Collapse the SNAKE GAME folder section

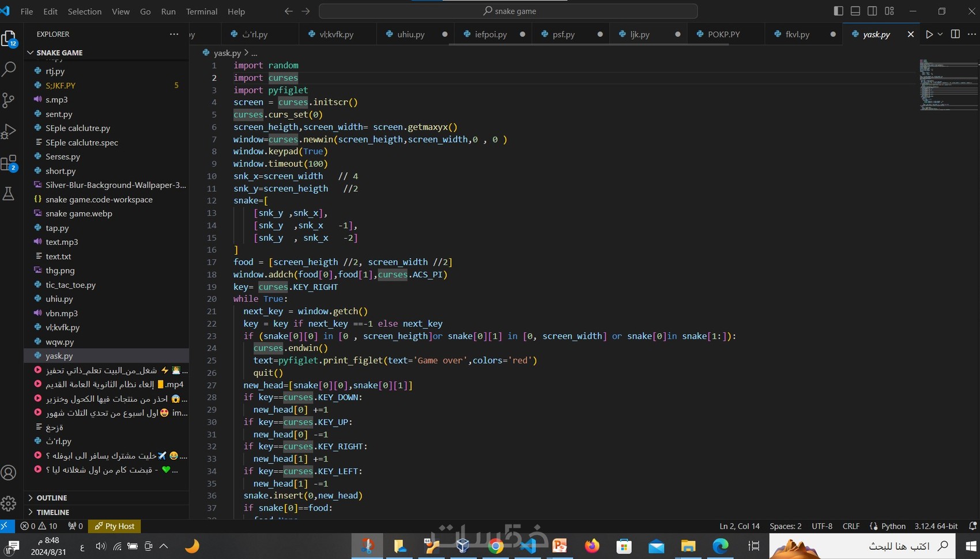tap(59, 52)
